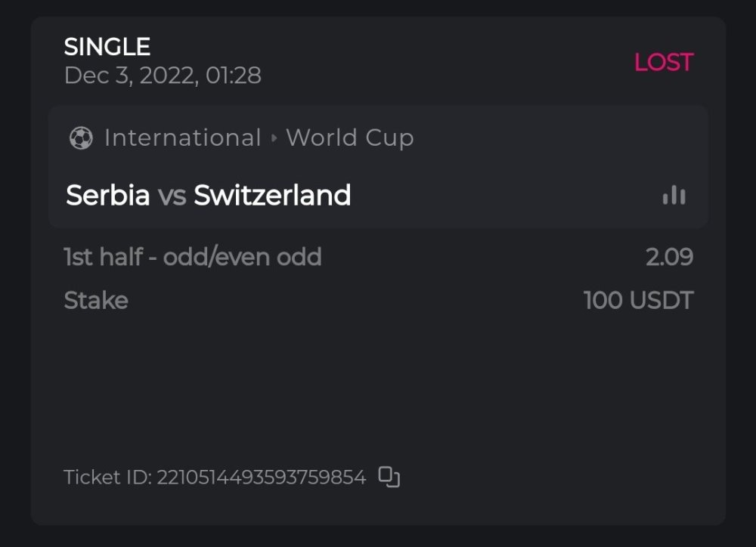Click the Dec 3, 2022 date
The height and width of the screenshot is (547, 756).
[130, 76]
